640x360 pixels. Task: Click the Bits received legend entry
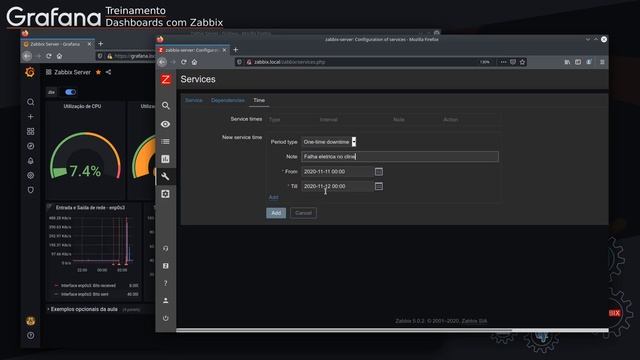point(88,286)
